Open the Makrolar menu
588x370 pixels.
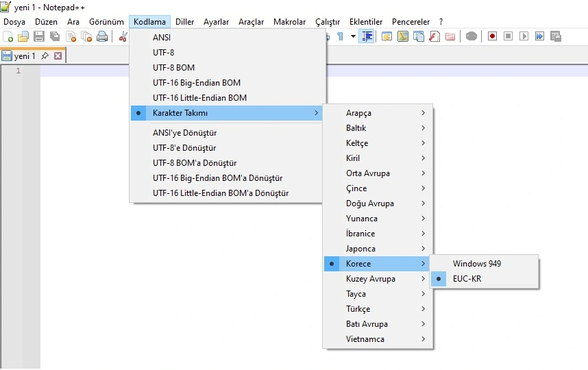click(289, 22)
